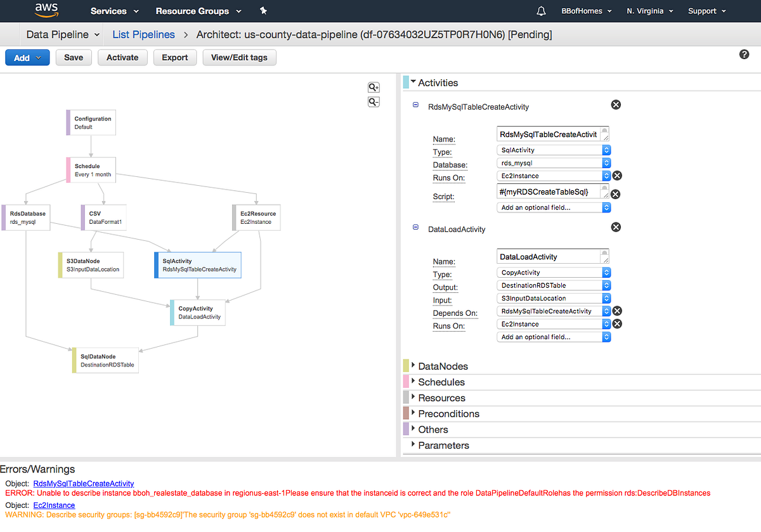Click the zoom-in magnifier icon on canvas
The width and height of the screenshot is (761, 532).
(x=374, y=87)
